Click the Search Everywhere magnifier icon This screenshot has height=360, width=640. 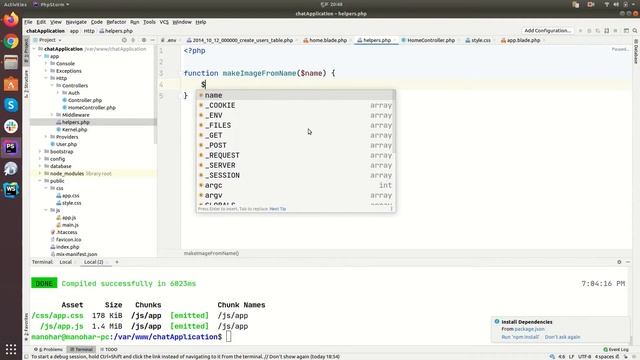[x=635, y=31]
